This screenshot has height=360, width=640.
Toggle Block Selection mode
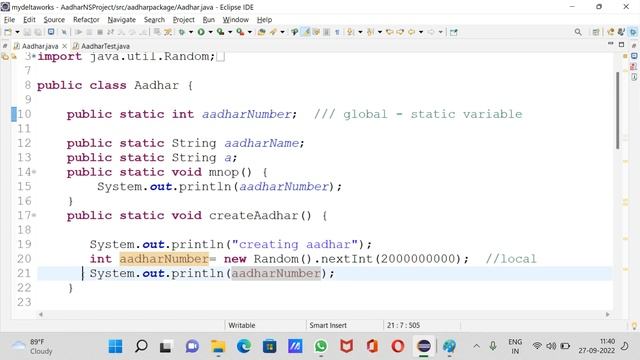[327, 32]
